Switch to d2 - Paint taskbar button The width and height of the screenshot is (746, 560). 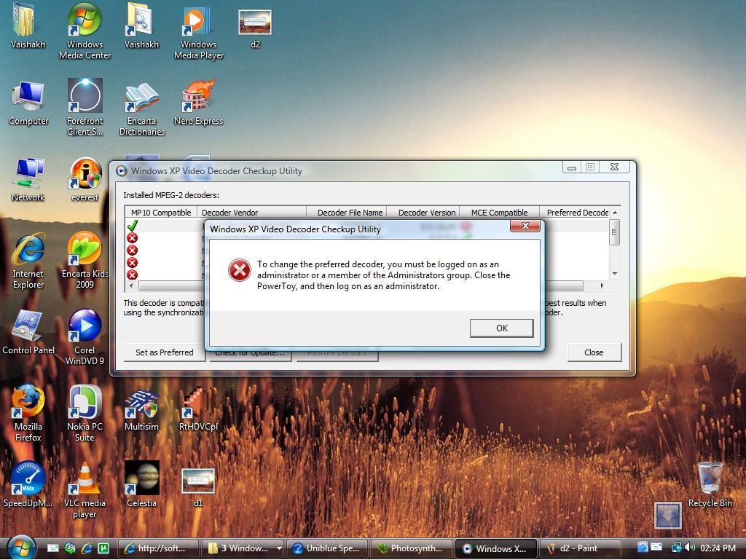pos(580,548)
